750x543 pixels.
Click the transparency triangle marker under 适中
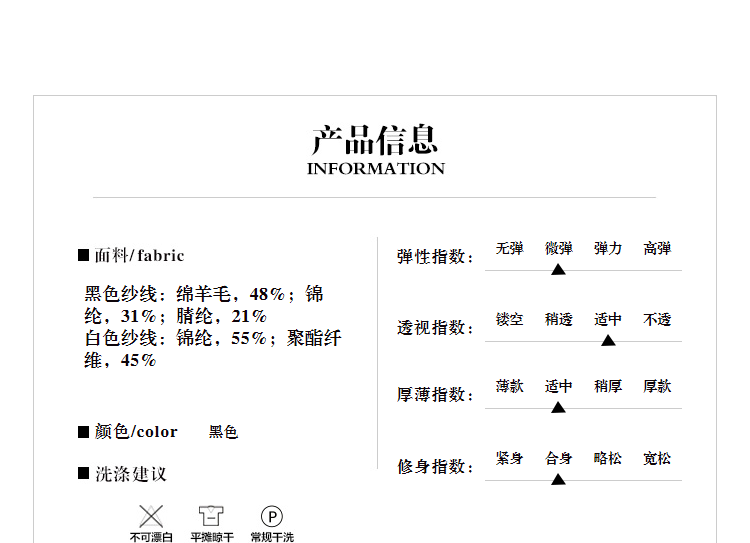click(608, 341)
